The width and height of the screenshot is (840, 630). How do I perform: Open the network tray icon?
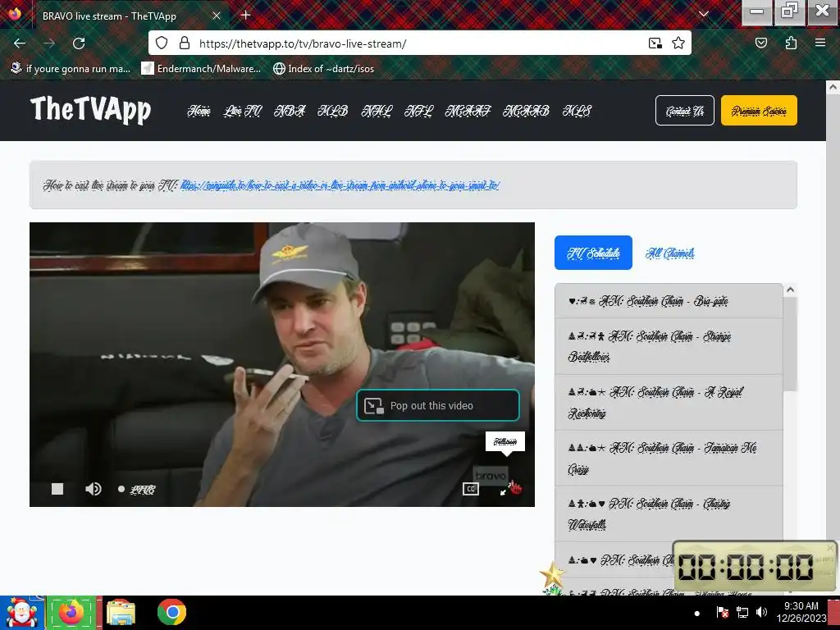point(742,612)
